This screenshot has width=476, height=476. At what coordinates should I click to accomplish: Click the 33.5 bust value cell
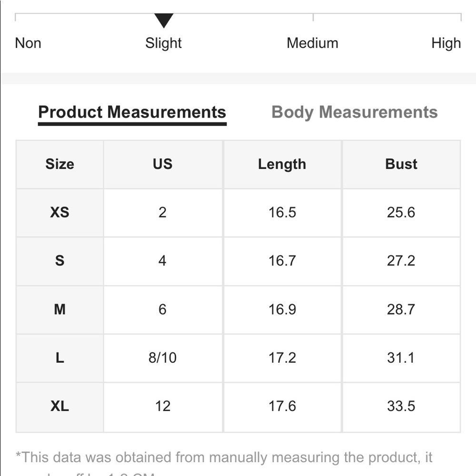(401, 407)
